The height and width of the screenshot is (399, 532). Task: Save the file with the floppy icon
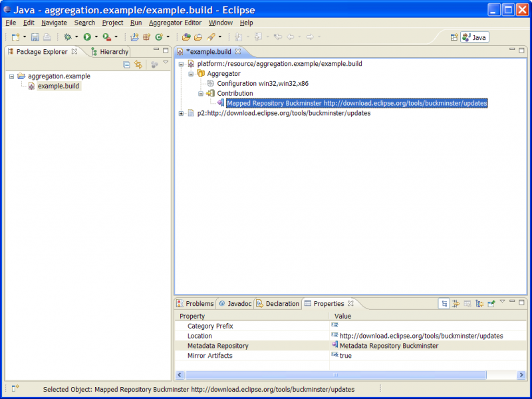(x=35, y=37)
